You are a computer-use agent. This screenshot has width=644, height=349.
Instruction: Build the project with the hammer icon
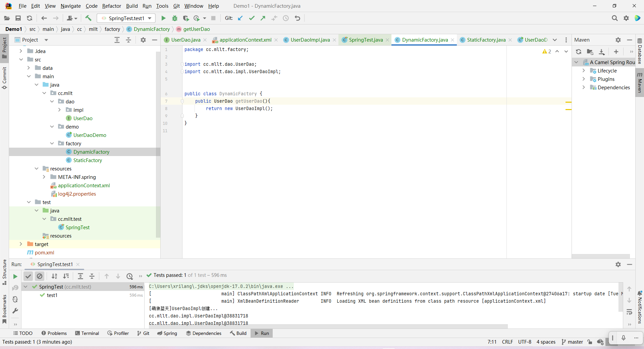88,18
